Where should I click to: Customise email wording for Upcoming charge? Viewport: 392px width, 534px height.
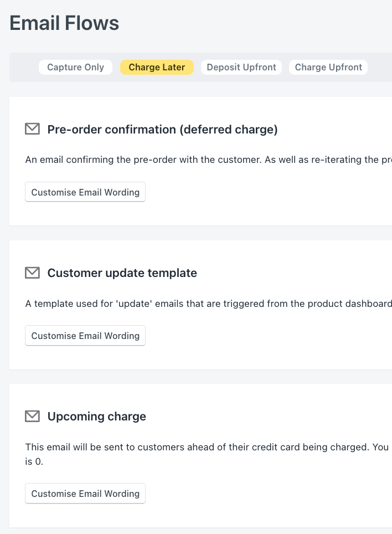point(85,494)
